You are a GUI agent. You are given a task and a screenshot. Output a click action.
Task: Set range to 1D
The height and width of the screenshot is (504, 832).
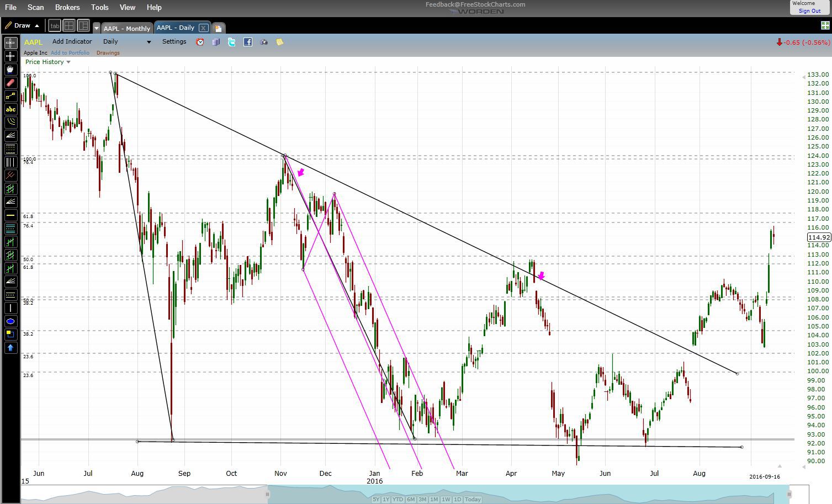pyautogui.click(x=457, y=499)
